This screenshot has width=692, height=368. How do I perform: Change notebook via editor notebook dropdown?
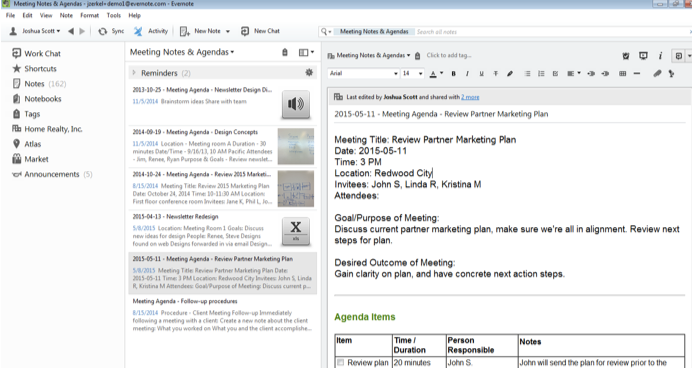coord(369,56)
